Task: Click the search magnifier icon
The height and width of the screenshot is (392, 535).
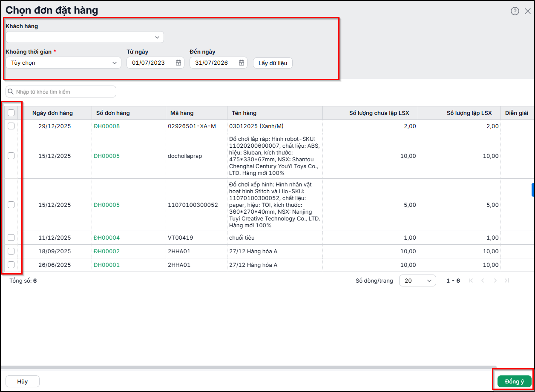Action: [x=11, y=92]
